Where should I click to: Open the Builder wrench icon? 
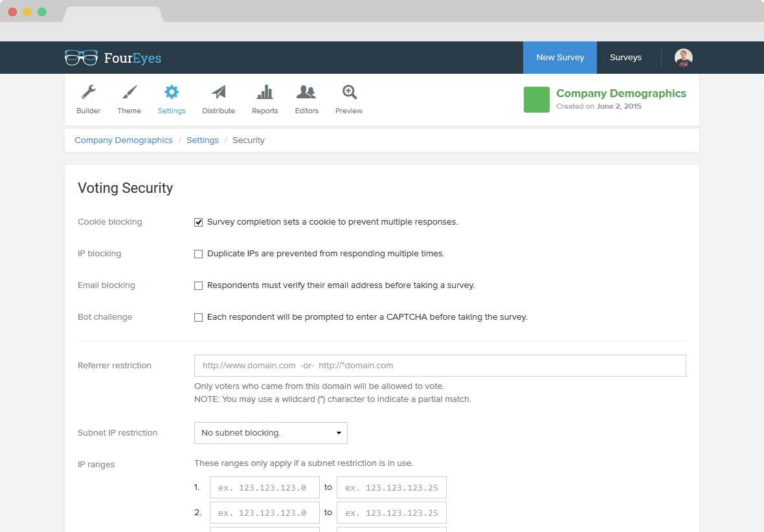coord(88,92)
